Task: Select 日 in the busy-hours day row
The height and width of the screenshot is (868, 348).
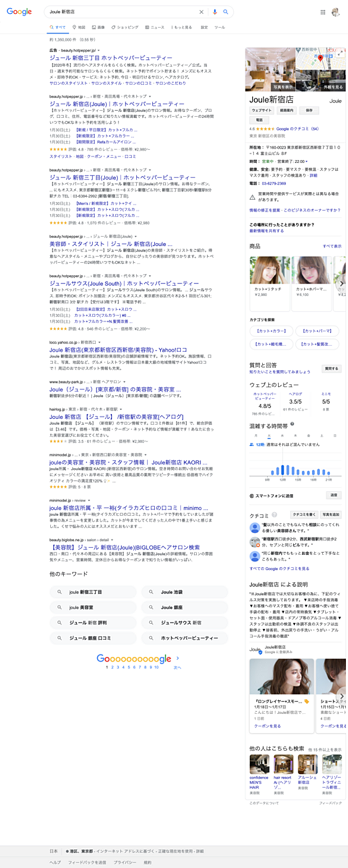Action: coord(334,435)
